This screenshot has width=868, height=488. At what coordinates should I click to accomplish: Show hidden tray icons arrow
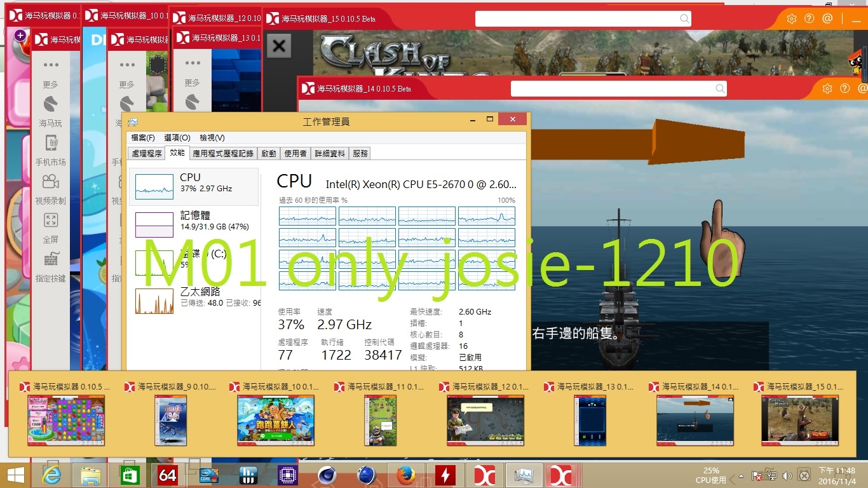point(740,475)
